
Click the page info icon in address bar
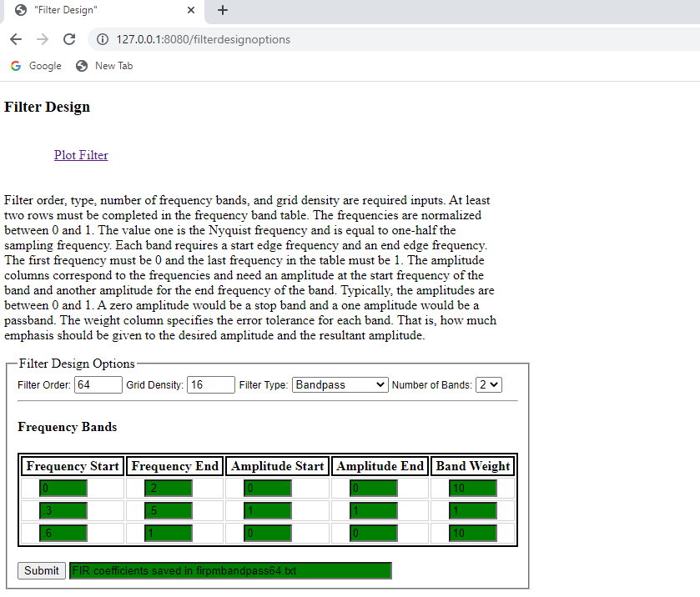click(x=101, y=39)
